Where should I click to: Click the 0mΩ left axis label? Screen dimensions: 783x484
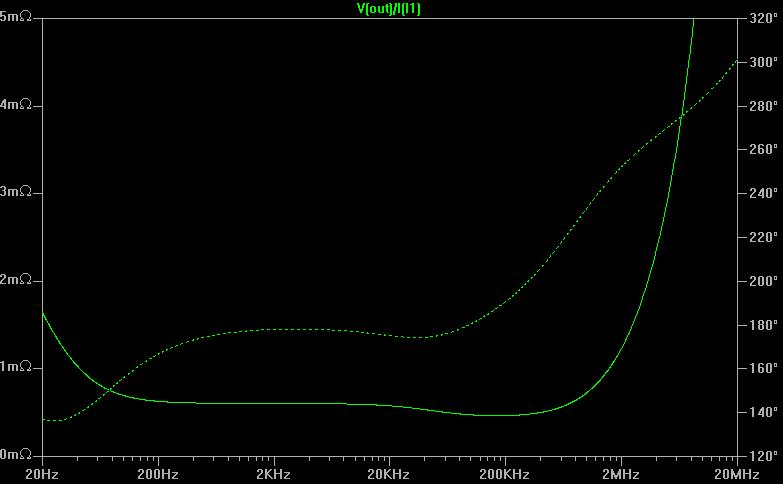15,454
